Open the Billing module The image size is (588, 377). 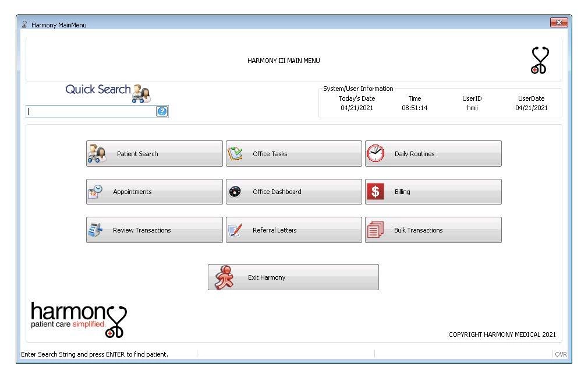click(x=433, y=191)
